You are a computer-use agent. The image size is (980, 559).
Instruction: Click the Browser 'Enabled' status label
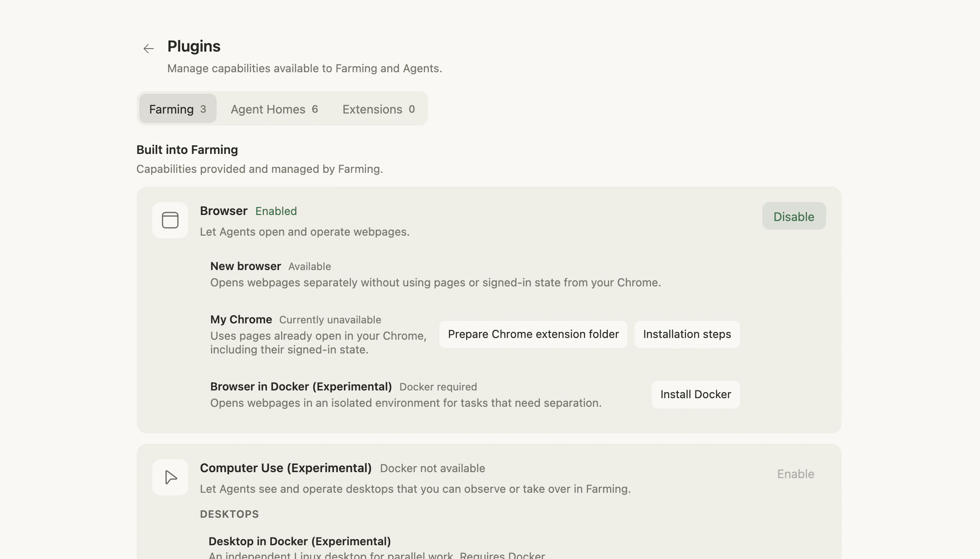pos(276,211)
